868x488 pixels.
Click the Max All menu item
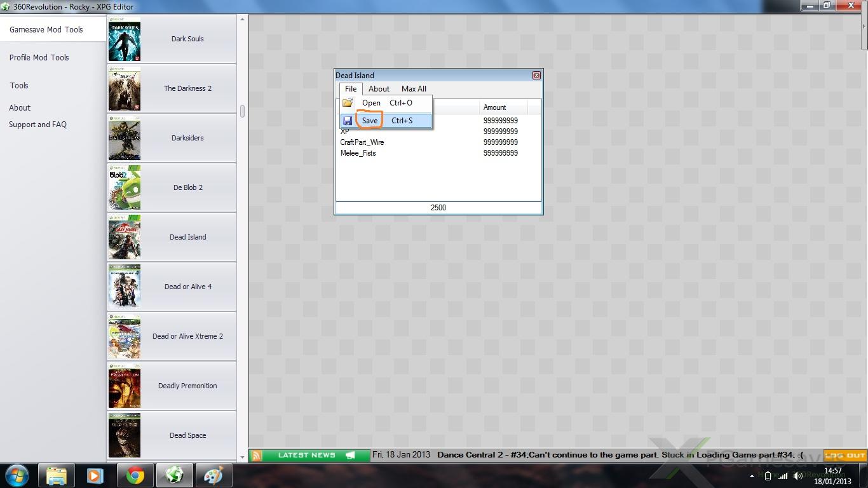pyautogui.click(x=414, y=89)
